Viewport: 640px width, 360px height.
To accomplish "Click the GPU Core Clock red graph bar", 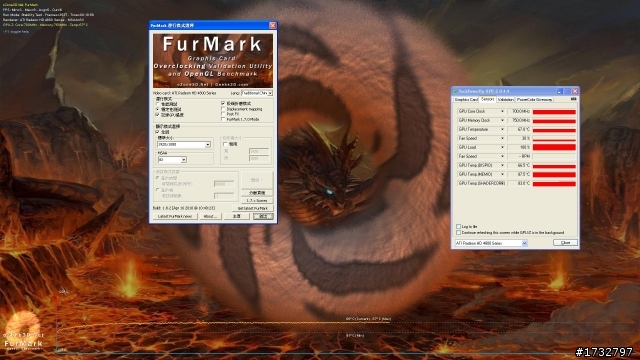I will (x=554, y=111).
